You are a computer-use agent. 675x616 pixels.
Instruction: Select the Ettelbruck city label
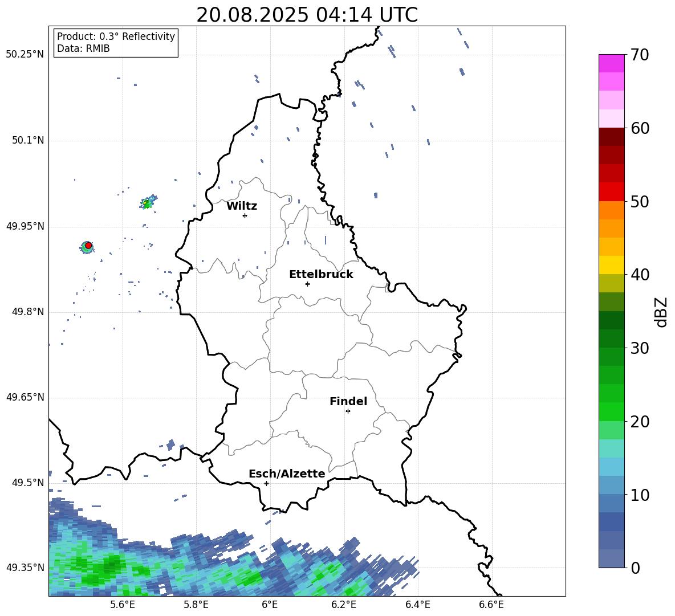click(x=321, y=275)
